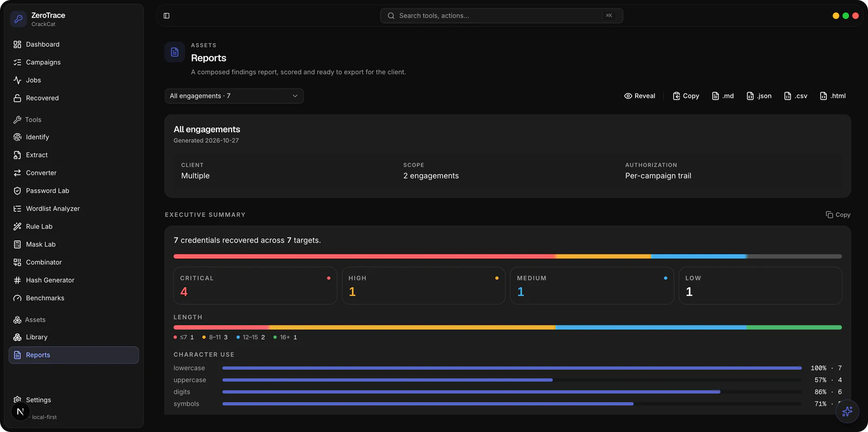This screenshot has width=868, height=432.
Task: Open the Combinator tool
Action: click(x=74, y=262)
